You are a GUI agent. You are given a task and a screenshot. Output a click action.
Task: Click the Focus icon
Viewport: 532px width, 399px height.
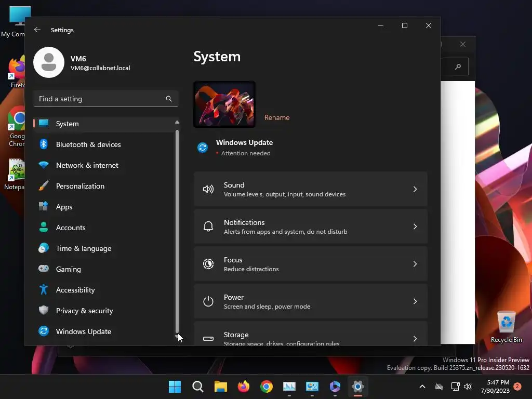click(x=208, y=263)
